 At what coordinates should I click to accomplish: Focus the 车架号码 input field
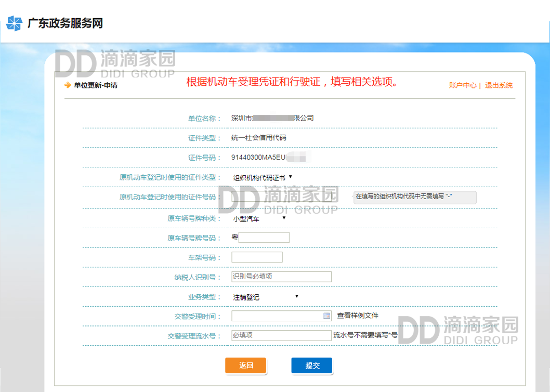click(257, 257)
